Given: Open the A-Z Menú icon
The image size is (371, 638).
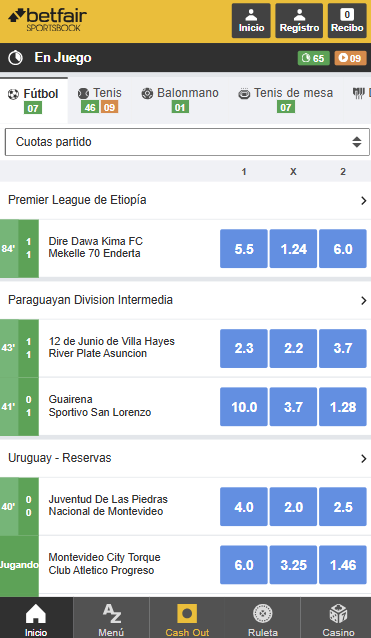Looking at the screenshot, I should coord(111,618).
